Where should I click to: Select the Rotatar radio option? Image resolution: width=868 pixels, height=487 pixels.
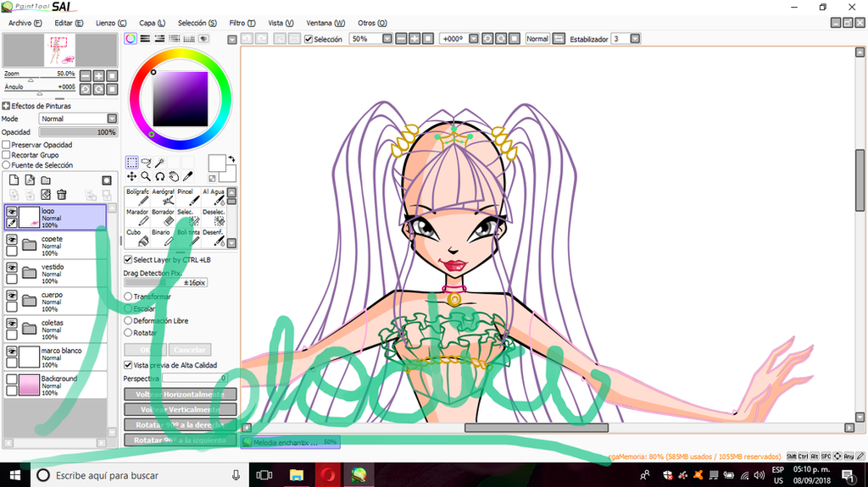point(128,333)
